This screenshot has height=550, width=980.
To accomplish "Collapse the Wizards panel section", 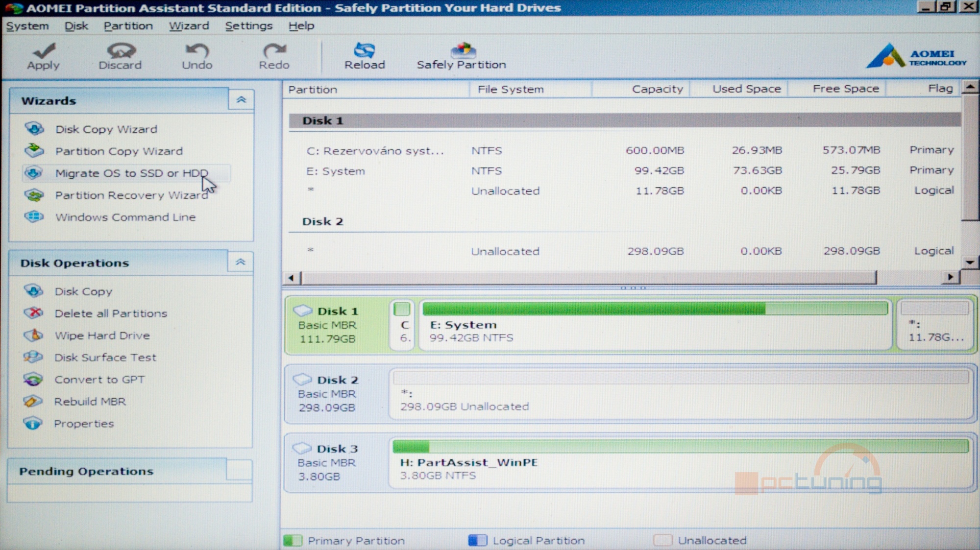I will pyautogui.click(x=241, y=99).
